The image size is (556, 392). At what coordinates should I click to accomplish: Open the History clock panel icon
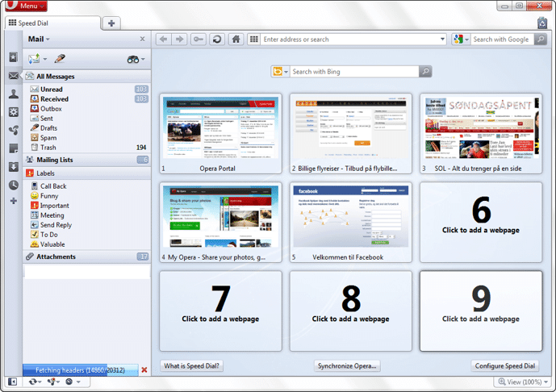(x=14, y=185)
